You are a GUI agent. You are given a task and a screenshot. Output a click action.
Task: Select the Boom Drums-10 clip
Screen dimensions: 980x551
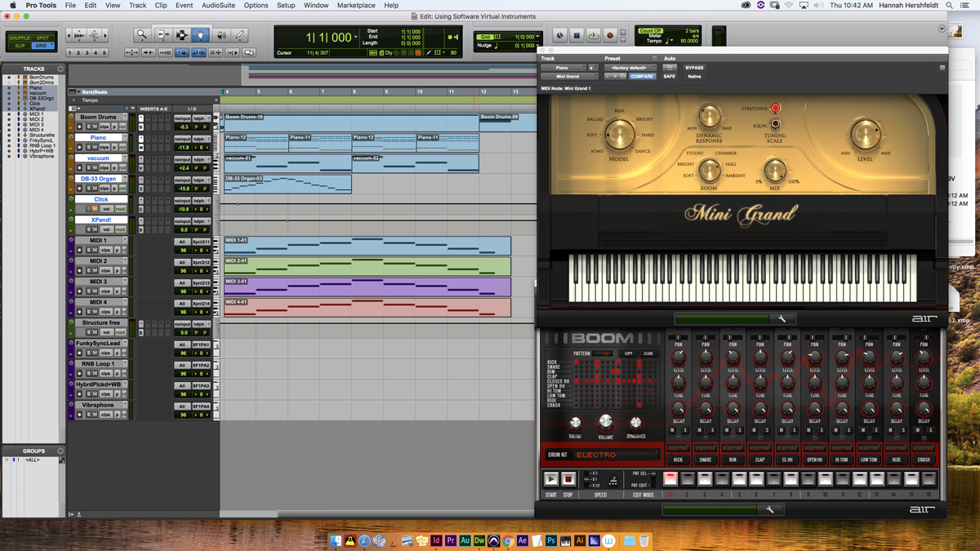[x=350, y=122]
